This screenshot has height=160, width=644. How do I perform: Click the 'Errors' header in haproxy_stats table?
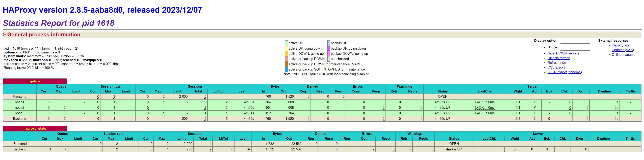click(367, 134)
